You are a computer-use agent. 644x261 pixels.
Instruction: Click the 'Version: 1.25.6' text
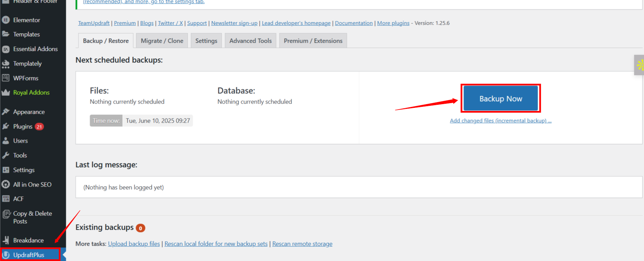click(432, 23)
